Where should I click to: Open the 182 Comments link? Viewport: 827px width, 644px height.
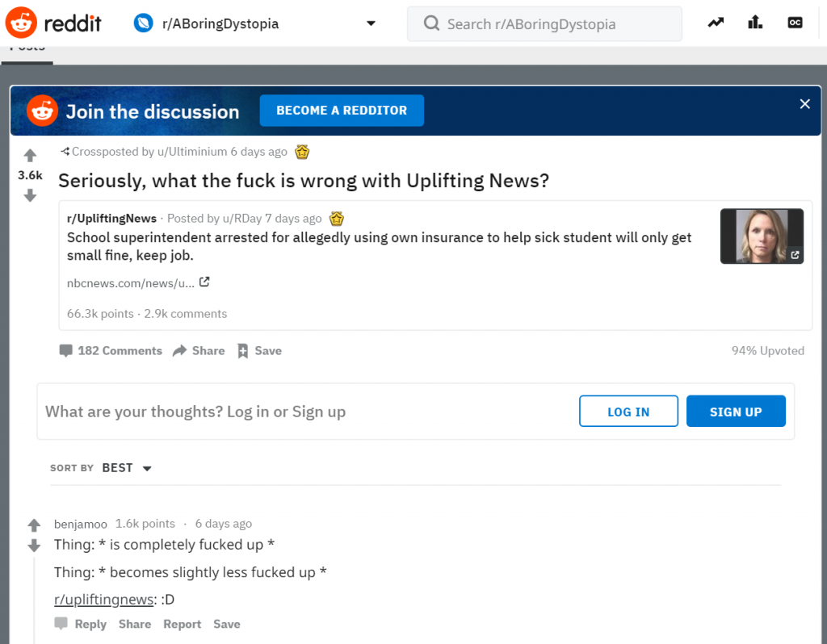point(111,351)
